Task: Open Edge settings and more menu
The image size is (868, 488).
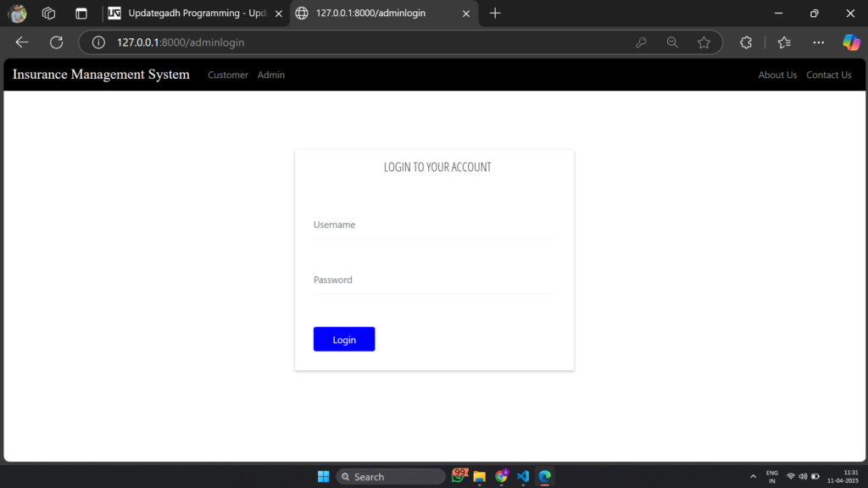Action: pos(818,42)
